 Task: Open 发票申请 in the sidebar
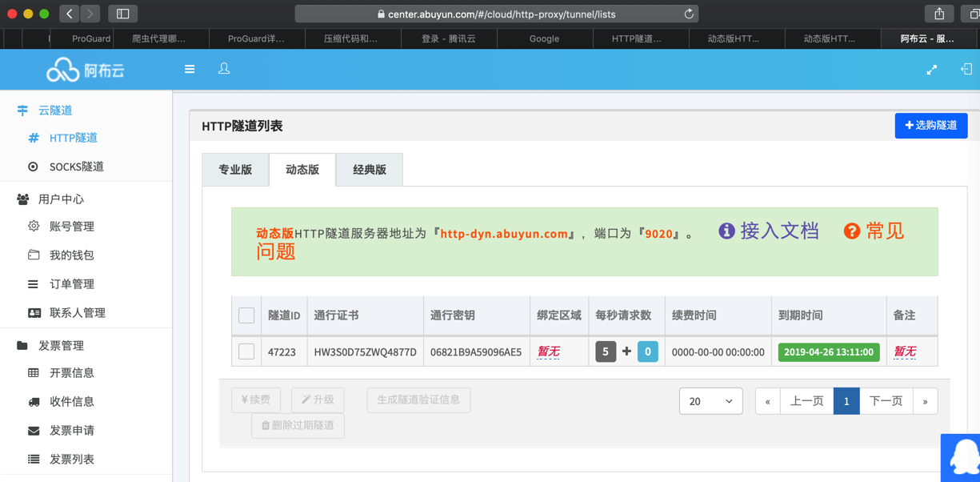coord(72,431)
